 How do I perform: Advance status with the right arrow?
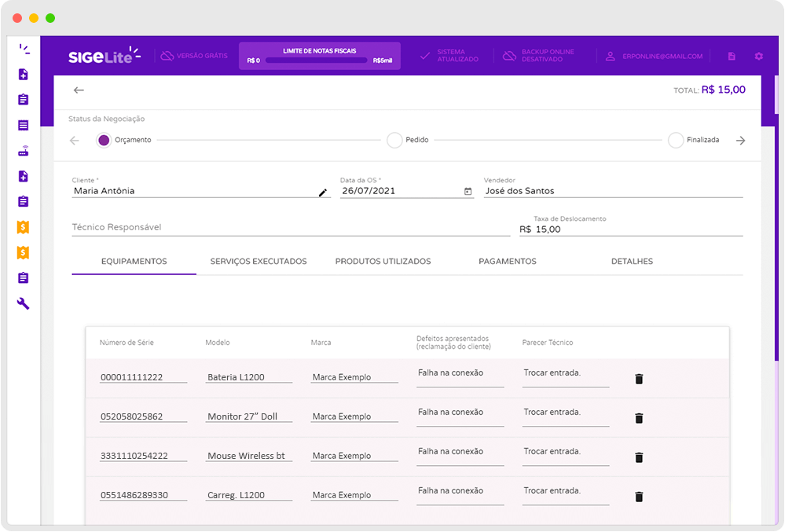(740, 141)
